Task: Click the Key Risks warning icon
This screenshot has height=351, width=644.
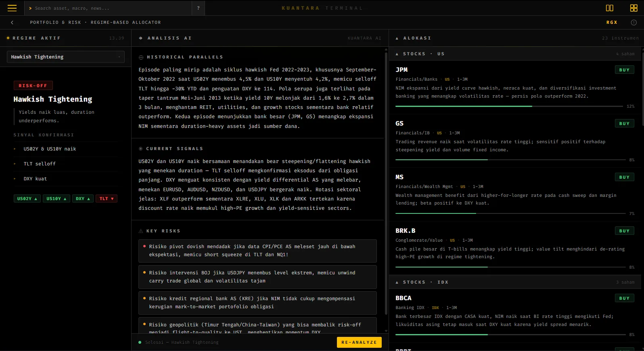Action: click(141, 231)
